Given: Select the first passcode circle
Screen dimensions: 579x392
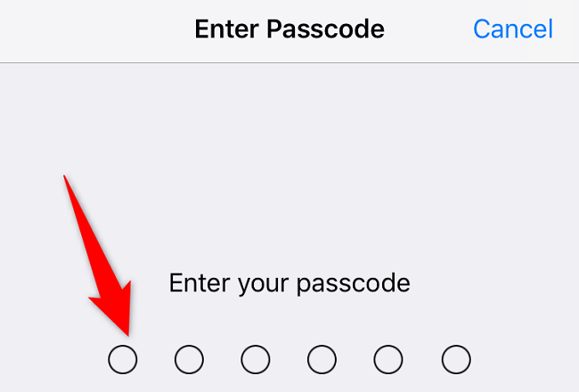Looking at the screenshot, I should coord(123,360).
